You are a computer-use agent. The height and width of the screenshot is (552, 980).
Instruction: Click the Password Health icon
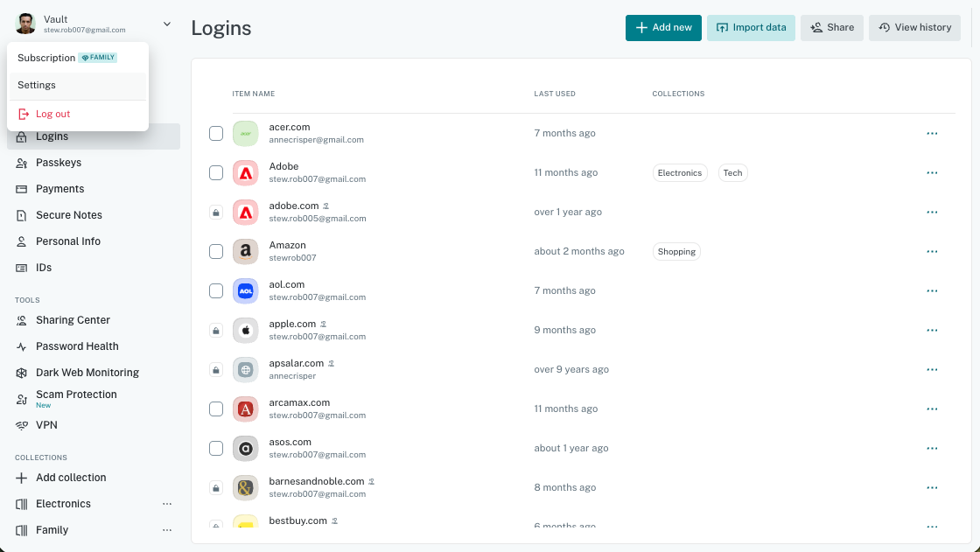(x=22, y=346)
